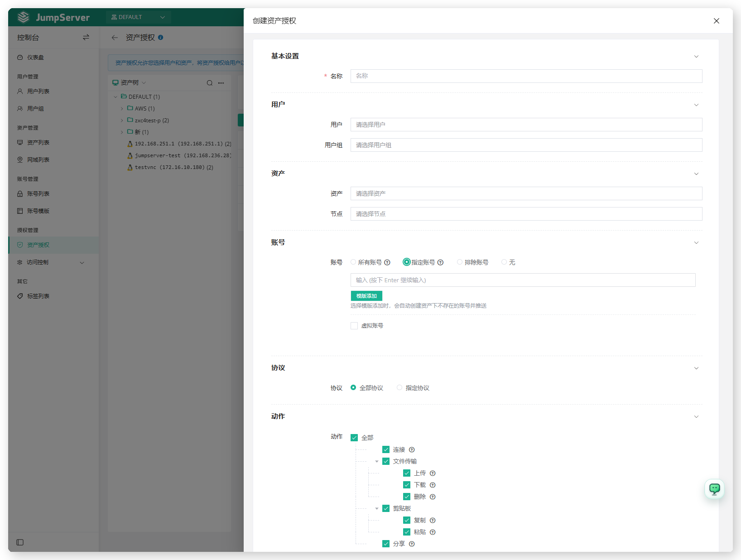The height and width of the screenshot is (560, 741).
Task: Select the 所有账号 radio button
Action: [353, 262]
